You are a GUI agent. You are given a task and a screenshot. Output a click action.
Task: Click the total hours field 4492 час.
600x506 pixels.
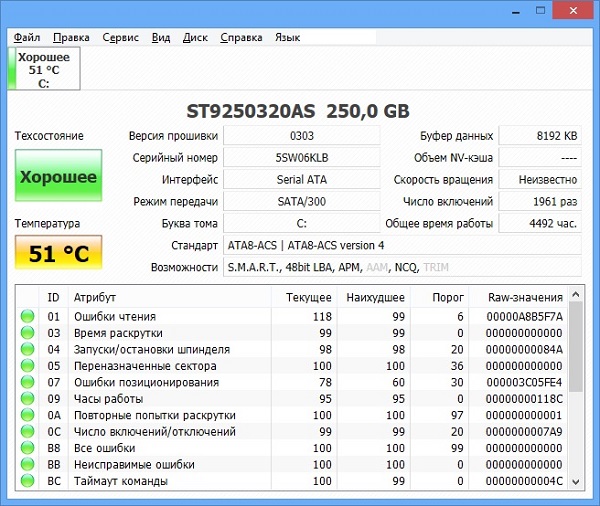540,223
